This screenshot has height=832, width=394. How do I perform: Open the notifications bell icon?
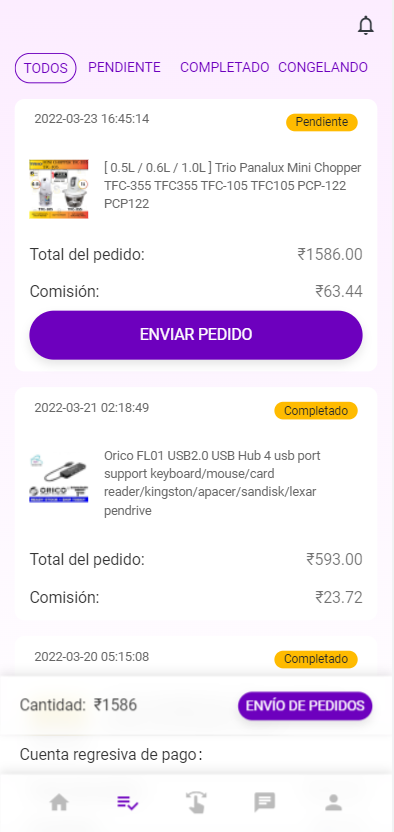click(366, 25)
